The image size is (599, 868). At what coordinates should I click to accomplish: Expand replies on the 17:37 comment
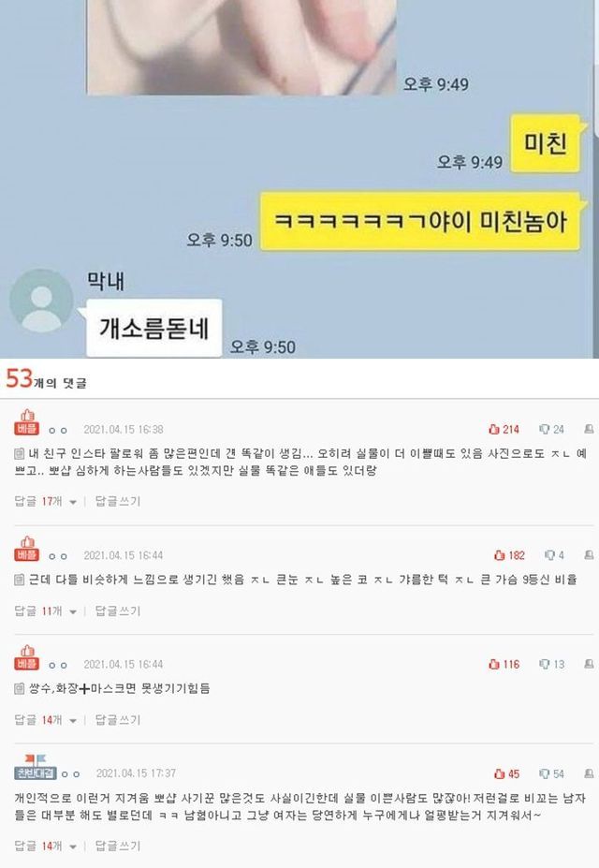click(x=73, y=846)
